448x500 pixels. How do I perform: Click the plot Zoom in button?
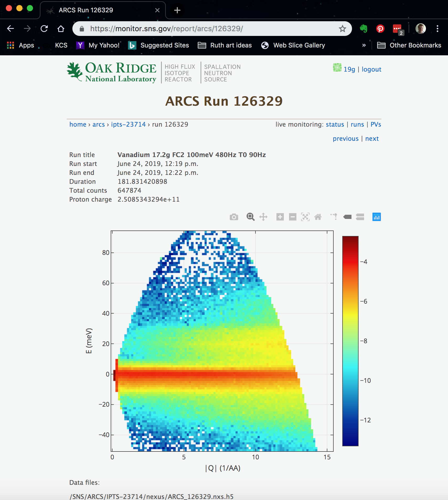(x=280, y=217)
